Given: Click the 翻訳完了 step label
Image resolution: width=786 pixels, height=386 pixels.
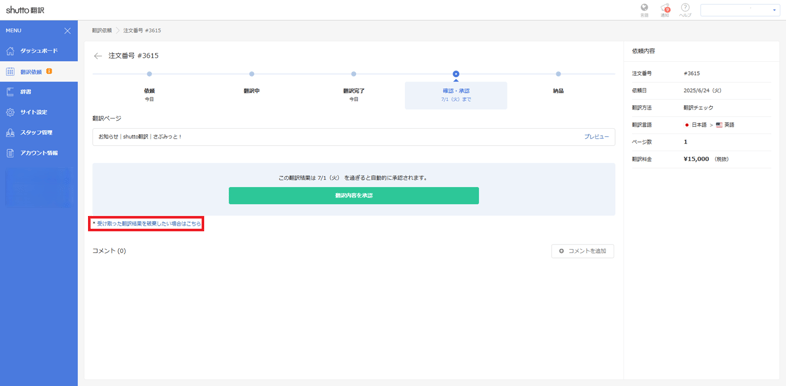Looking at the screenshot, I should pyautogui.click(x=353, y=91).
